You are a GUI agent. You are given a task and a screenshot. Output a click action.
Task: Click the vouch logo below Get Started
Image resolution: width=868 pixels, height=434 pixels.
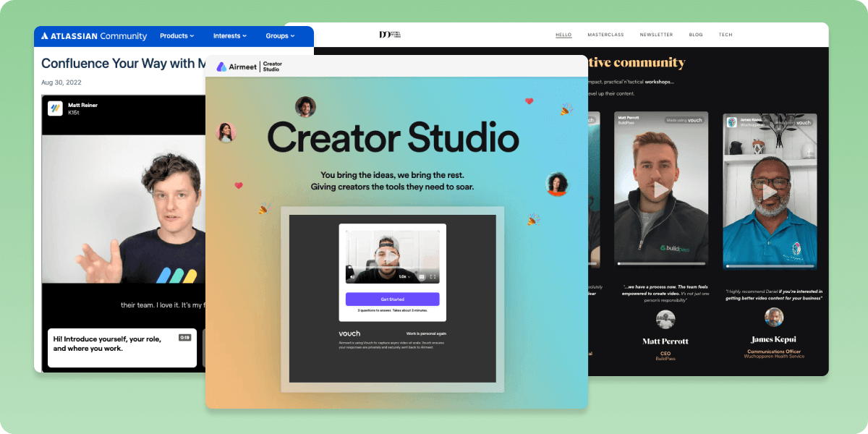349,333
